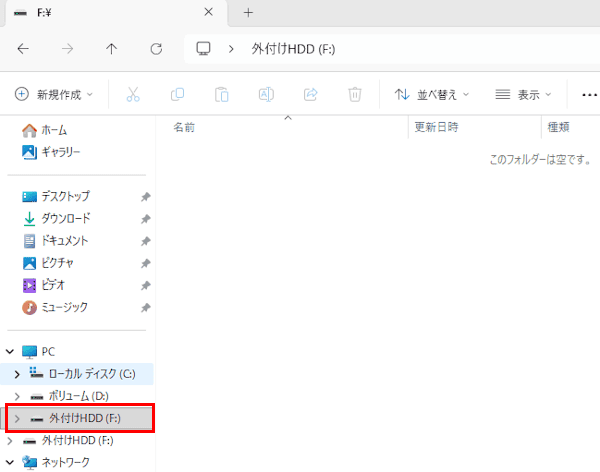Open the 新規作成 menu
The width and height of the screenshot is (600, 472).
point(54,94)
